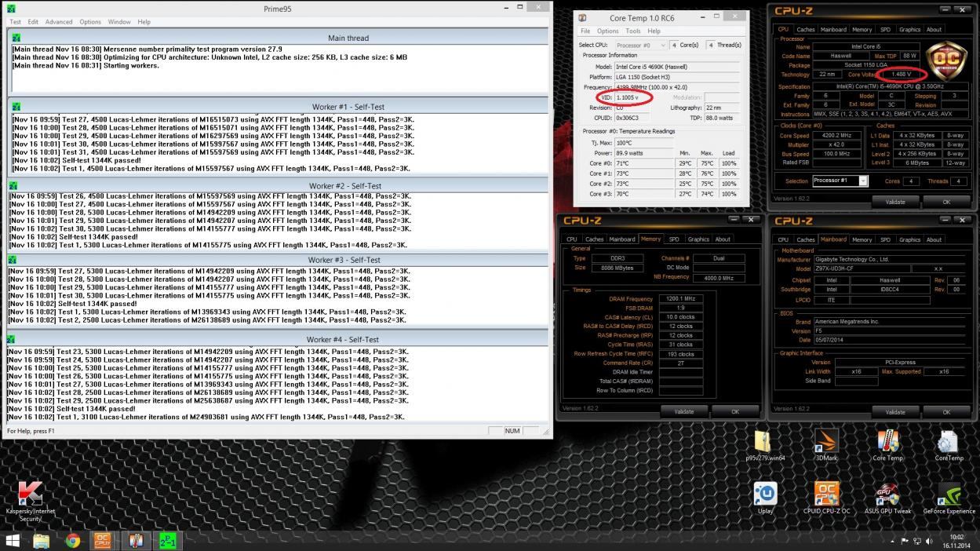Image resolution: width=980 pixels, height=551 pixels.
Task: Click OK in the CPU-Z CPU window
Action: pyautogui.click(x=946, y=202)
